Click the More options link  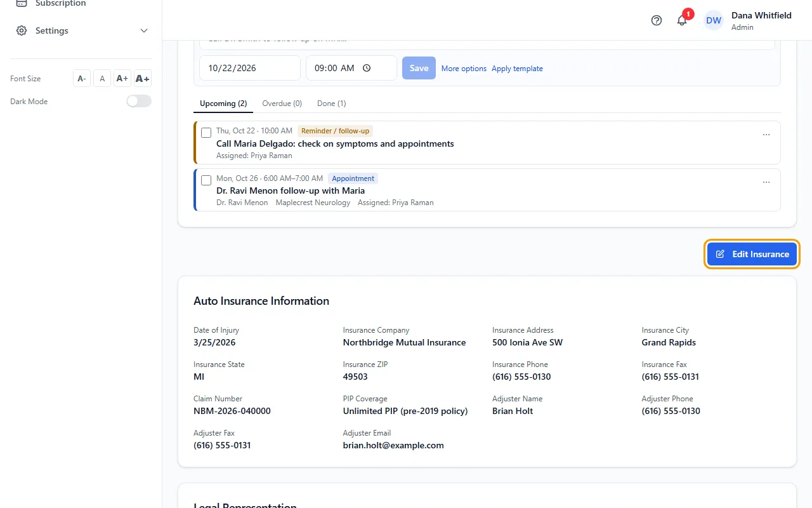click(x=464, y=69)
